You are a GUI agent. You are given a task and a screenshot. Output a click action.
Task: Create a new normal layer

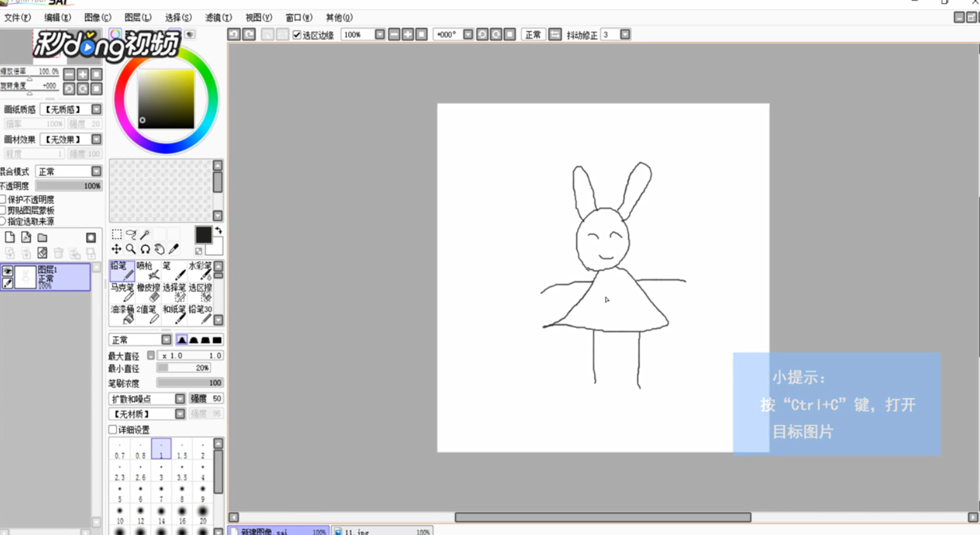[10, 238]
